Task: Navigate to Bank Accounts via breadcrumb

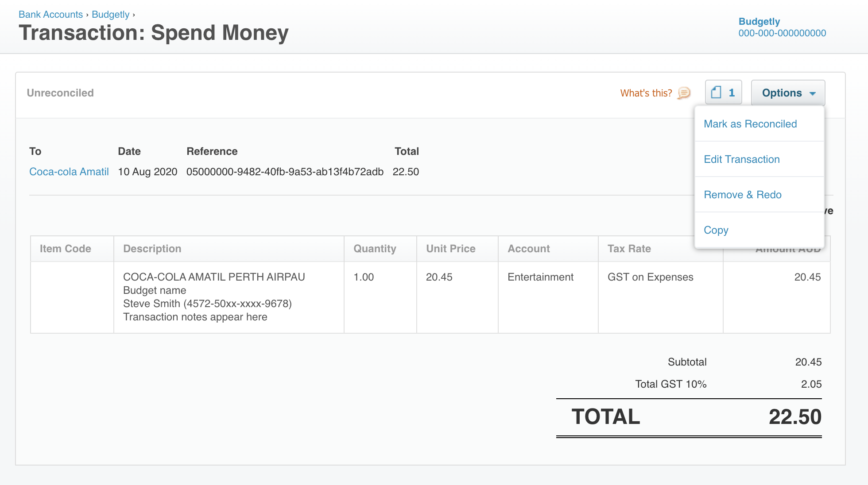Action: click(x=51, y=14)
